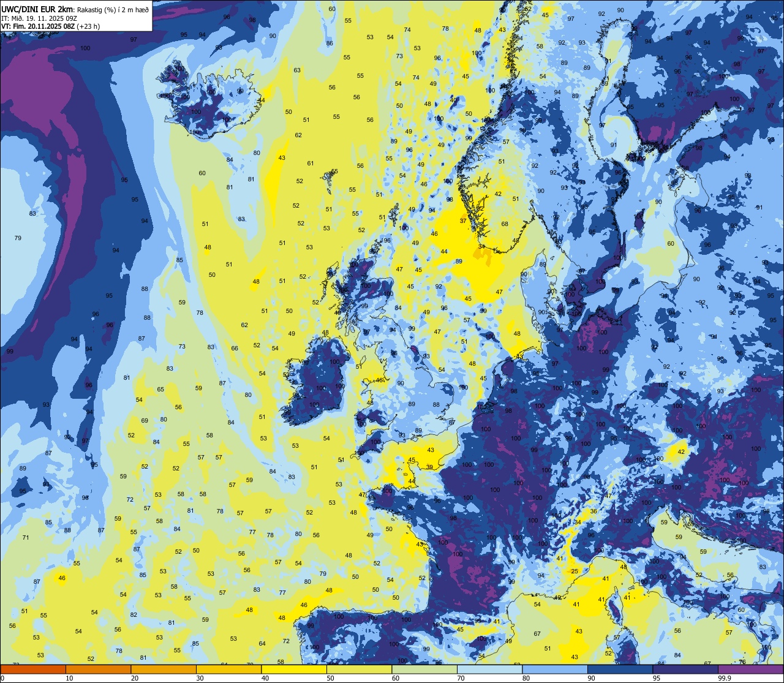Click the map value '79' at the left edge

[x=18, y=238]
